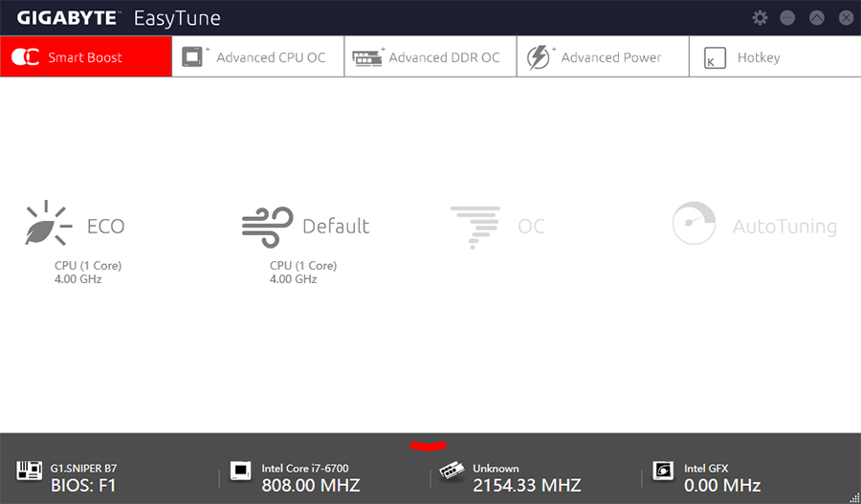
Task: Start the AutoTuning gauge icon
Action: (x=695, y=224)
